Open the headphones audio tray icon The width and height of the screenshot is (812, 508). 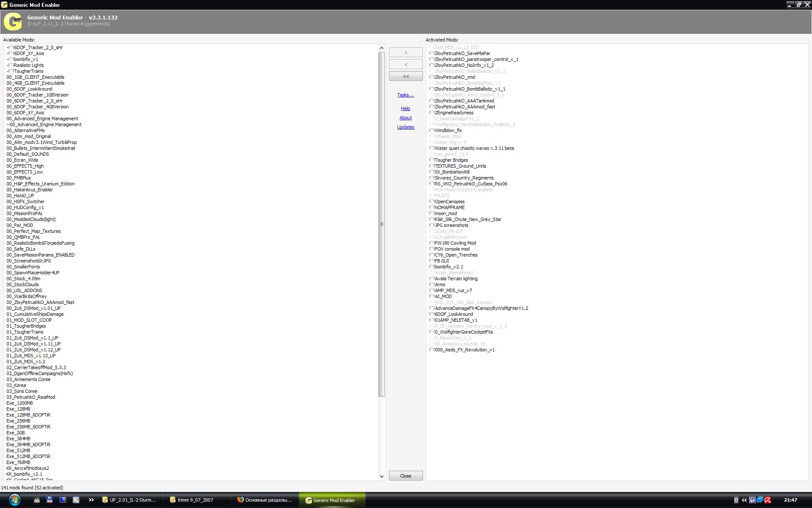752,500
